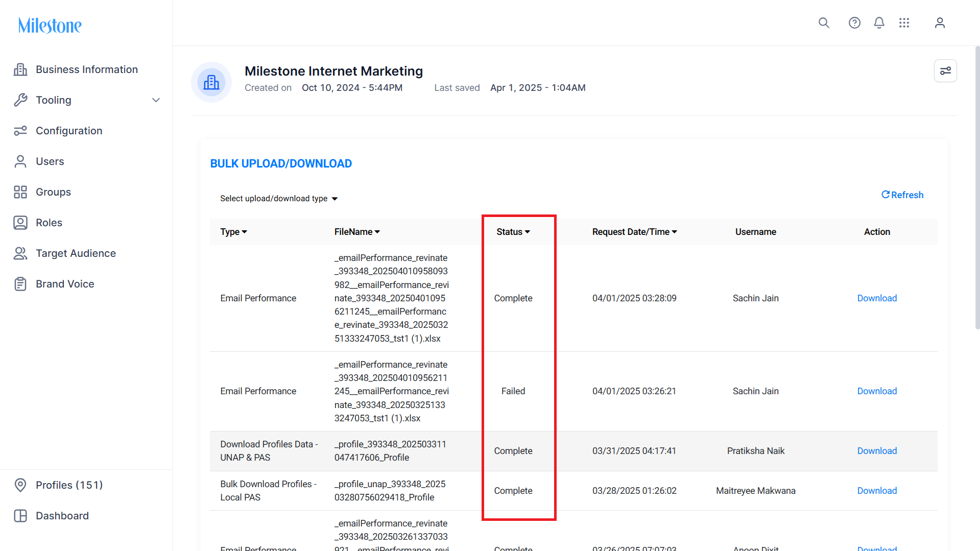The width and height of the screenshot is (980, 551).
Task: Click the Configuration sliders icon in sidebar
Action: tap(20, 131)
